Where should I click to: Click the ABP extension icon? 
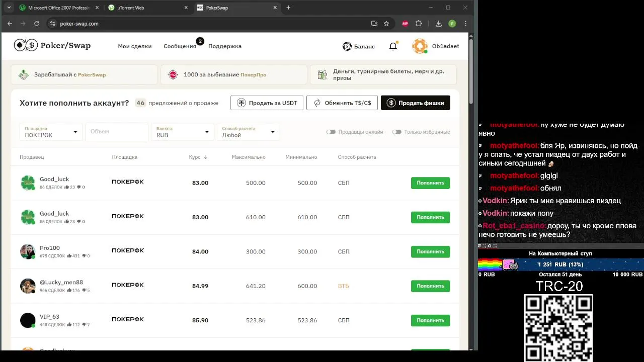click(405, 23)
